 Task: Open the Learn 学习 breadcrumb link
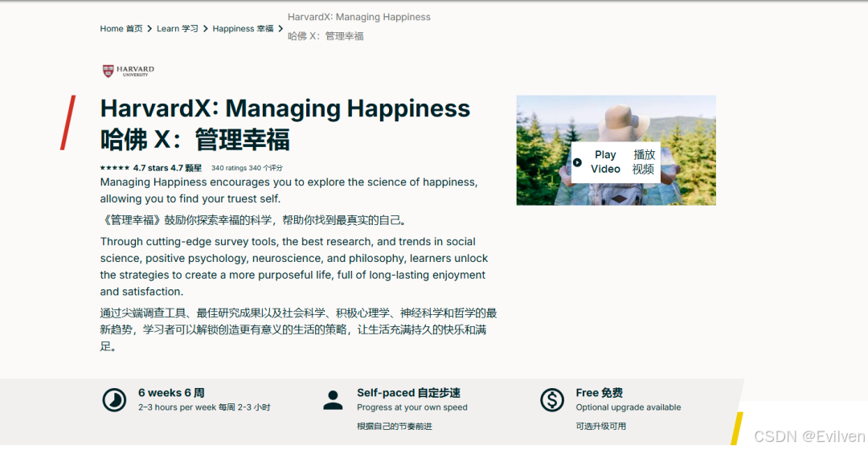coord(177,29)
